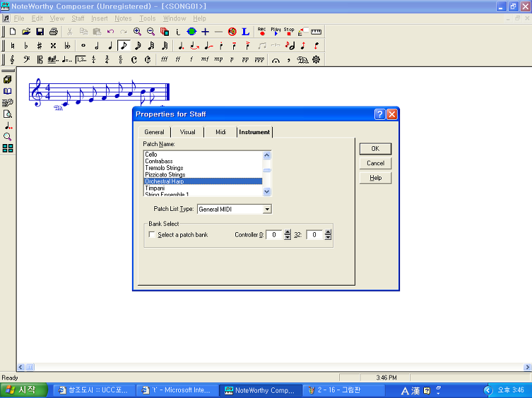Insert ppp dynamic marking
Viewport: 532px width, 398px height.
pos(259,60)
